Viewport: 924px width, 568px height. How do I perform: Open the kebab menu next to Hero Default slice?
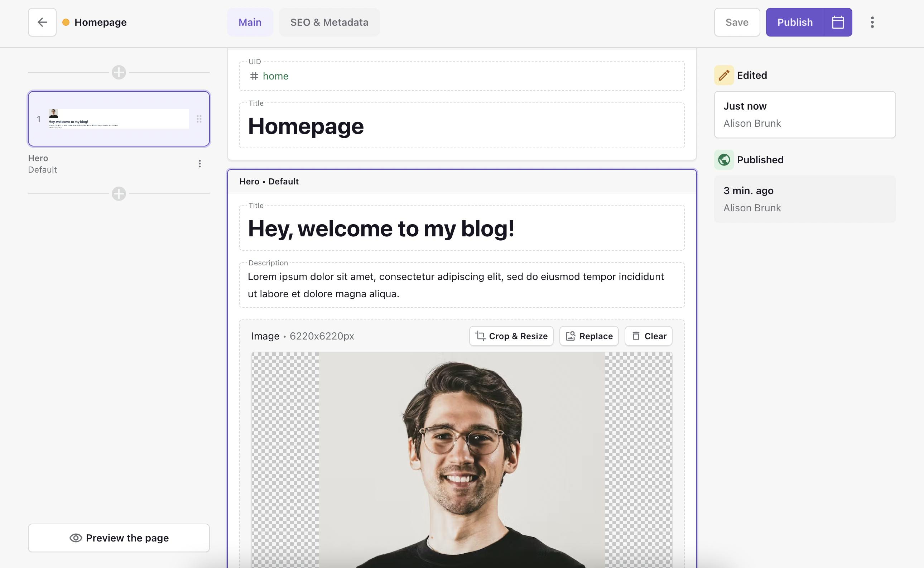point(199,164)
